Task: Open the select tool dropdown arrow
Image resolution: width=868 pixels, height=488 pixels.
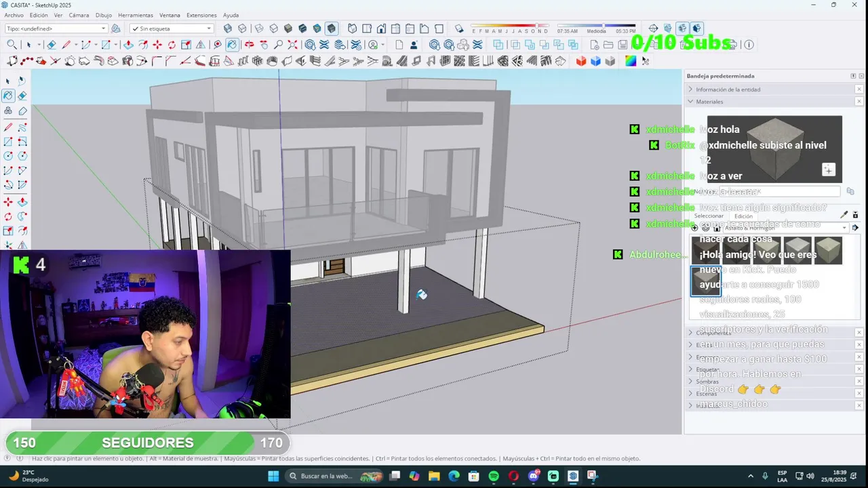Action: point(39,45)
